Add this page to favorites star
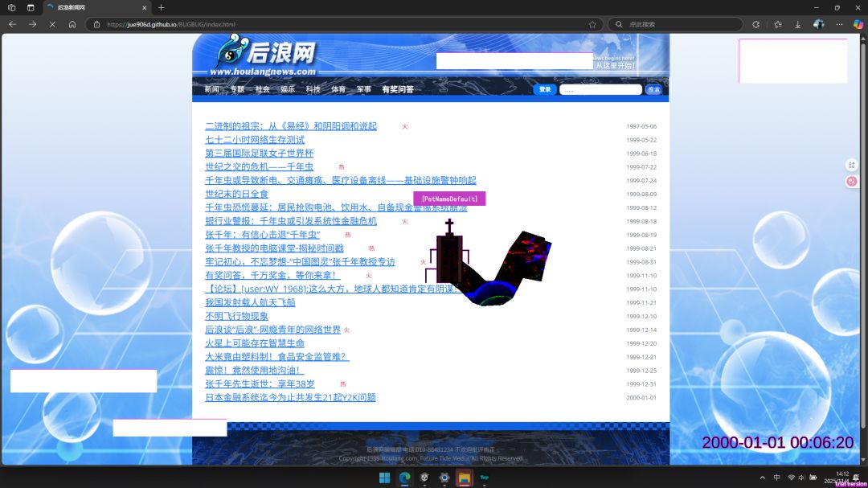The height and width of the screenshot is (488, 868). (x=592, y=24)
